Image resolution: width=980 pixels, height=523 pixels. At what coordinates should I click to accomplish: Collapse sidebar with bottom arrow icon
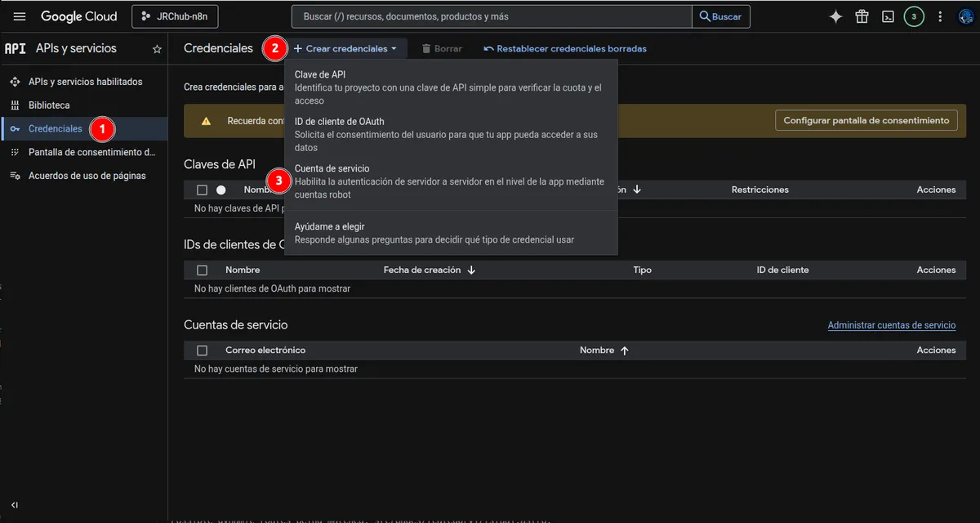pos(15,505)
